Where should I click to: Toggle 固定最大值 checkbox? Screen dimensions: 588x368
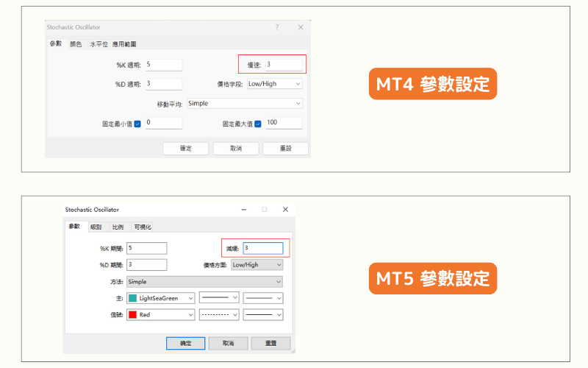258,124
